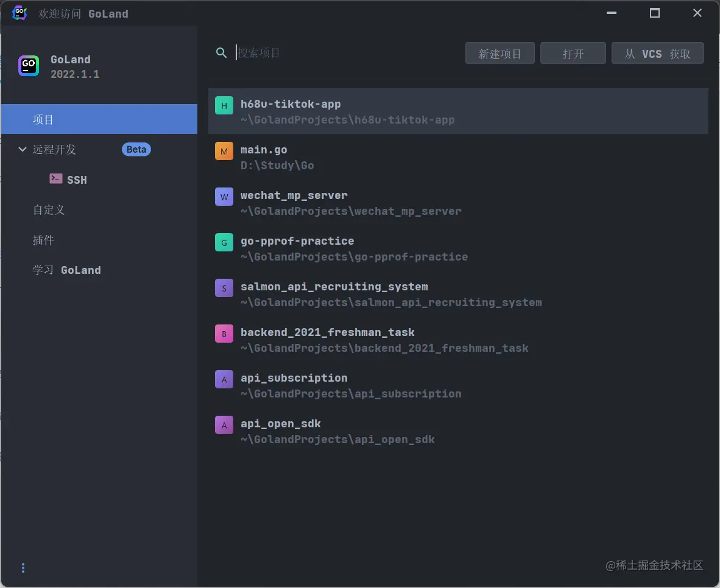Open the salmon_api_recruiting_system project
Screen dimensions: 720x588
click(458, 294)
